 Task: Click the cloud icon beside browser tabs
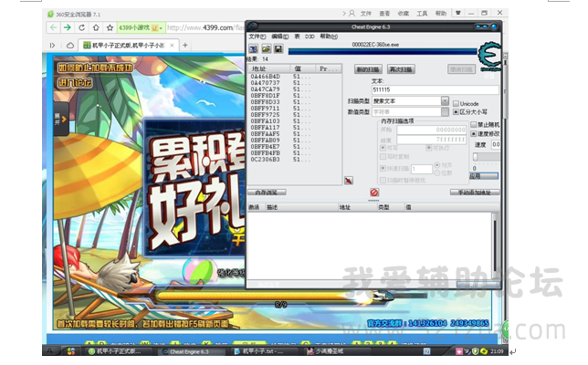point(70,46)
